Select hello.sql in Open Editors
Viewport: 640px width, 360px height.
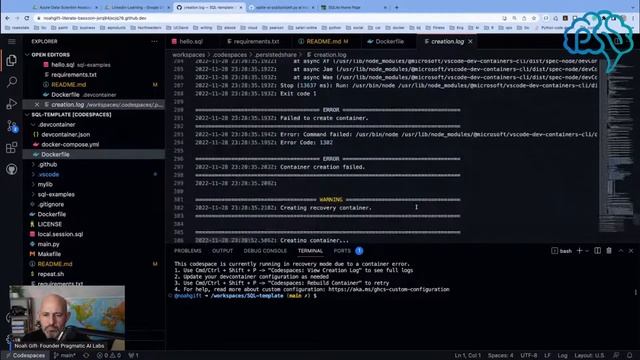point(62,65)
